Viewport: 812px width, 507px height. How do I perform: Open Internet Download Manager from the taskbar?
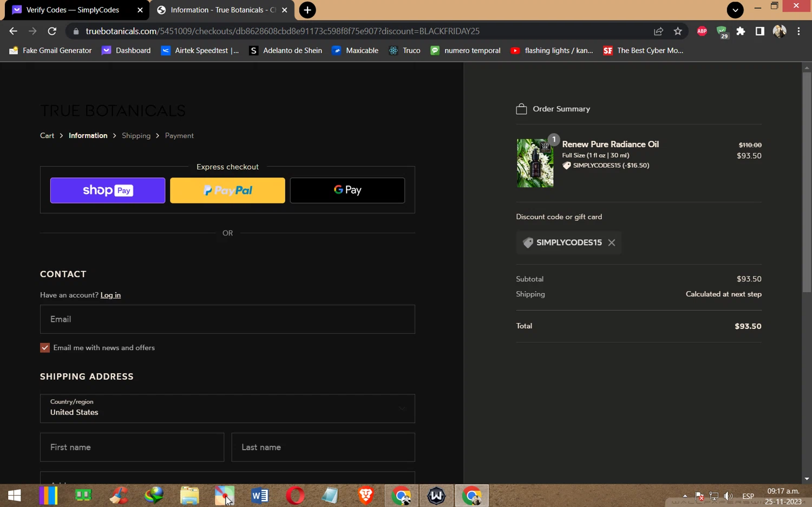[154, 496]
